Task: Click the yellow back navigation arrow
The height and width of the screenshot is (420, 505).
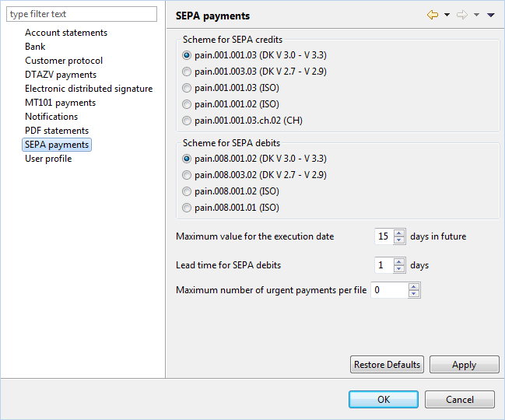Action: (x=433, y=15)
